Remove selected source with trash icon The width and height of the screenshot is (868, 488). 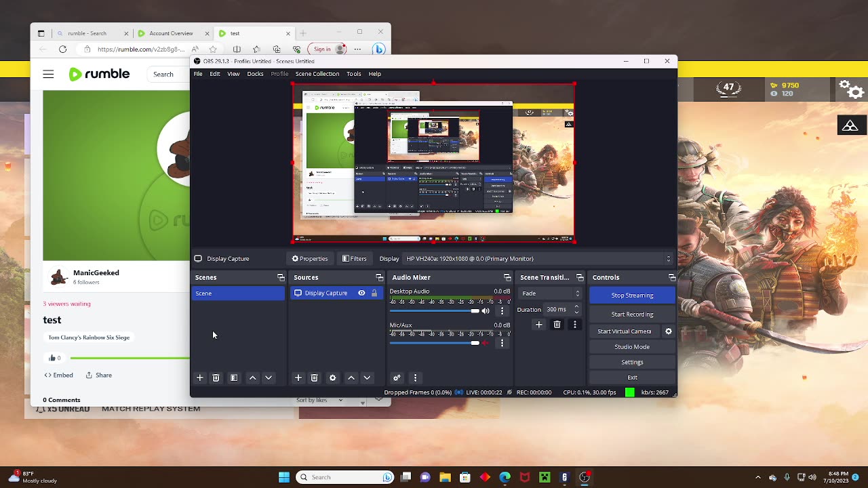(x=314, y=378)
